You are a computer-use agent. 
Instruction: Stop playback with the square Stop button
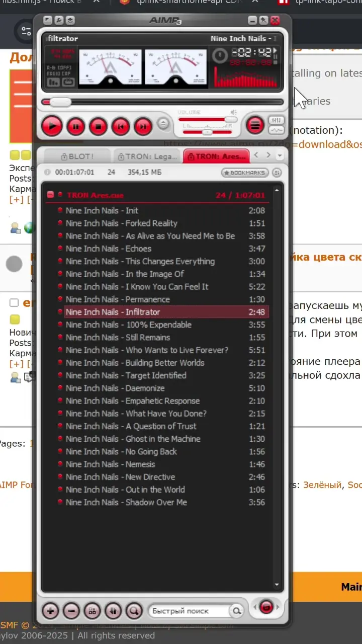(x=99, y=126)
